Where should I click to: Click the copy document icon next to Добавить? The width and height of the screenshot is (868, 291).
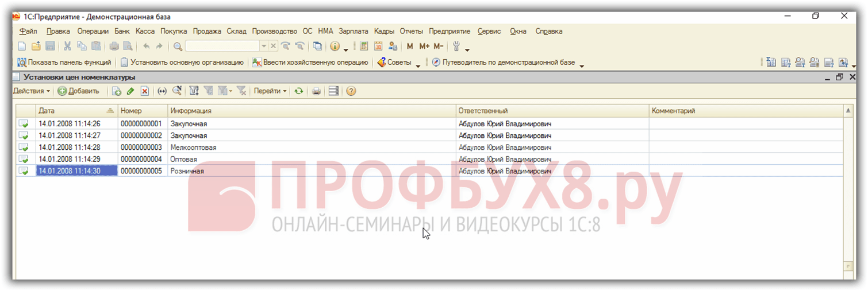(x=117, y=91)
